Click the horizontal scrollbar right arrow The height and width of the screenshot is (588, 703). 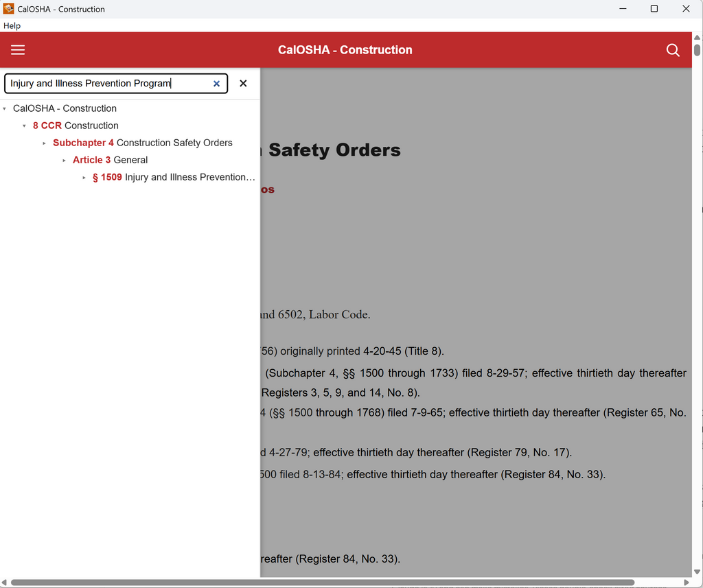(686, 583)
